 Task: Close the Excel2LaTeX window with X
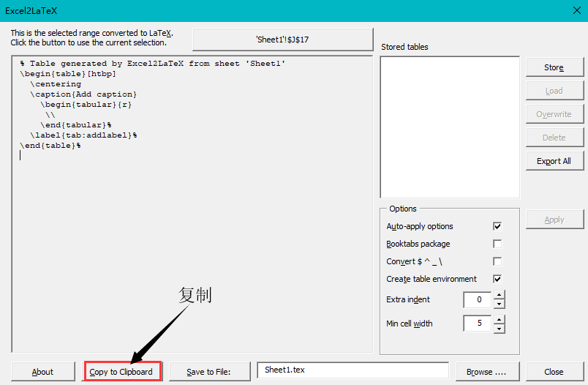point(577,10)
